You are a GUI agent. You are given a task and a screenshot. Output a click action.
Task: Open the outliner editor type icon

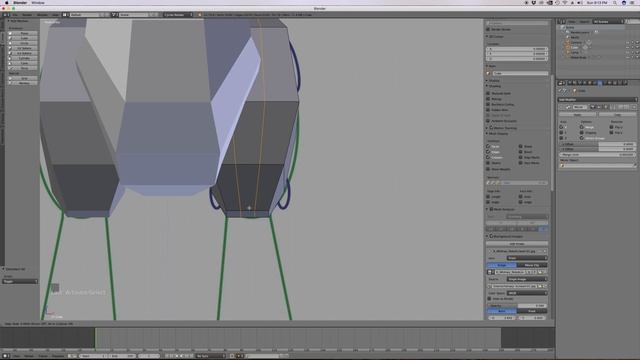click(x=562, y=22)
